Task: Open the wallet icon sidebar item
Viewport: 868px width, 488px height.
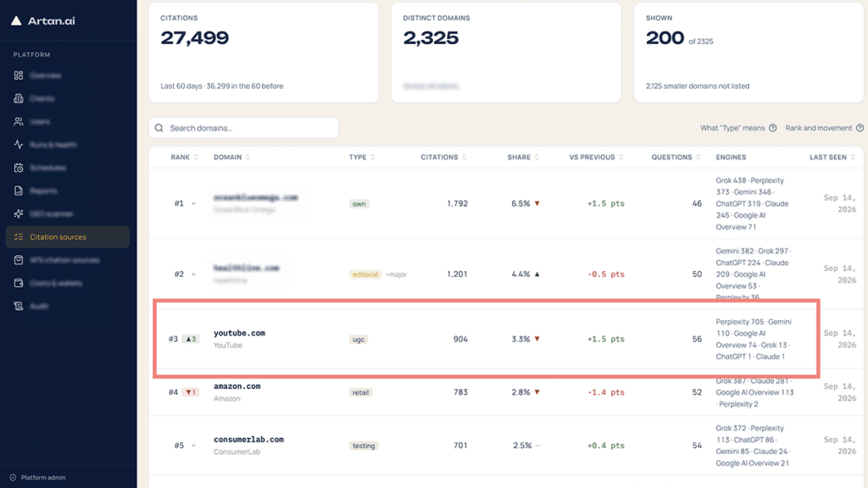Action: click(19, 283)
